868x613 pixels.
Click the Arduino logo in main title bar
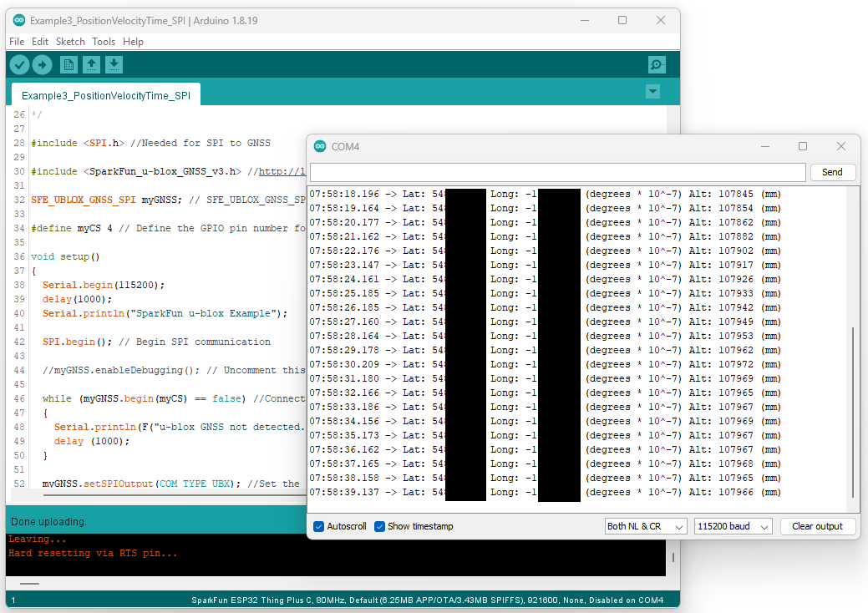19,20
